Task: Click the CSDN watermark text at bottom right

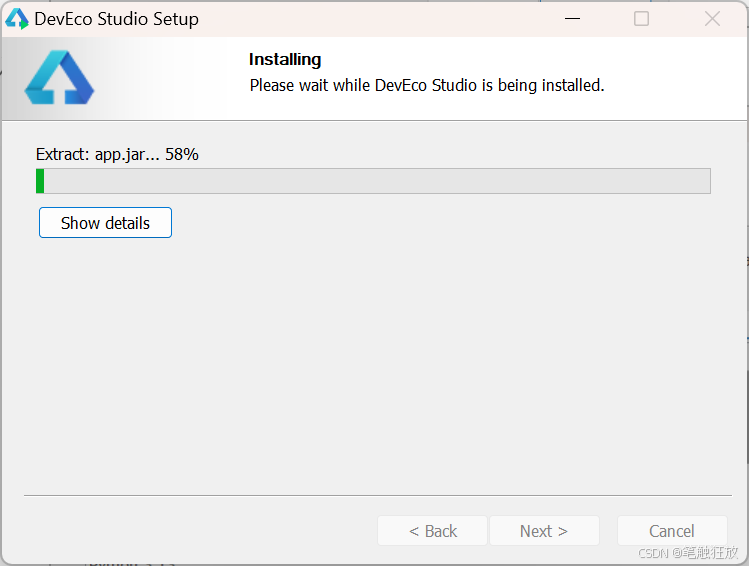Action: pos(688,553)
